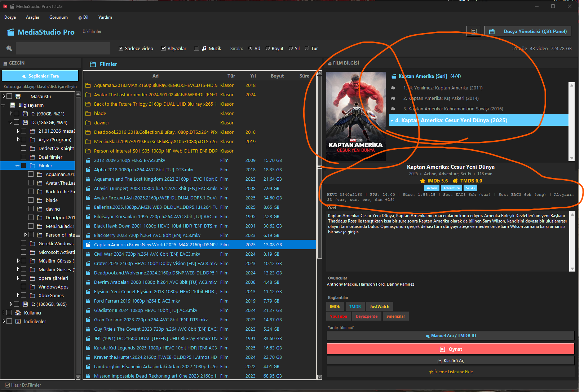584x392 pixels.
Task: Click the film icon of Karate Kid Legends row
Action: [x=88, y=348]
